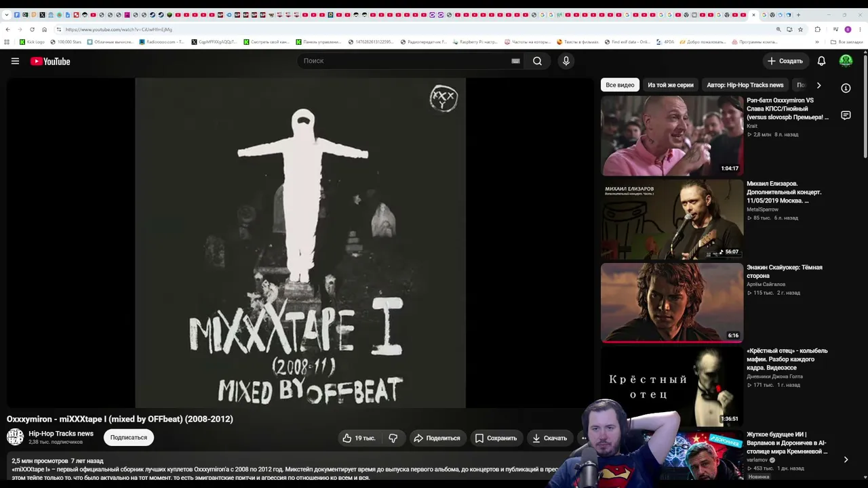Open the Oxxxymiron VS Слава КПСС rap battle thumbnail
Image resolution: width=868 pixels, height=488 pixels.
click(672, 136)
